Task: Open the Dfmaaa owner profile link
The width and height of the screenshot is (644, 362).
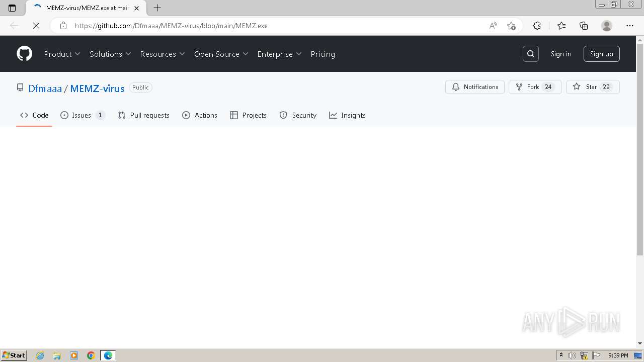Action: [x=45, y=88]
